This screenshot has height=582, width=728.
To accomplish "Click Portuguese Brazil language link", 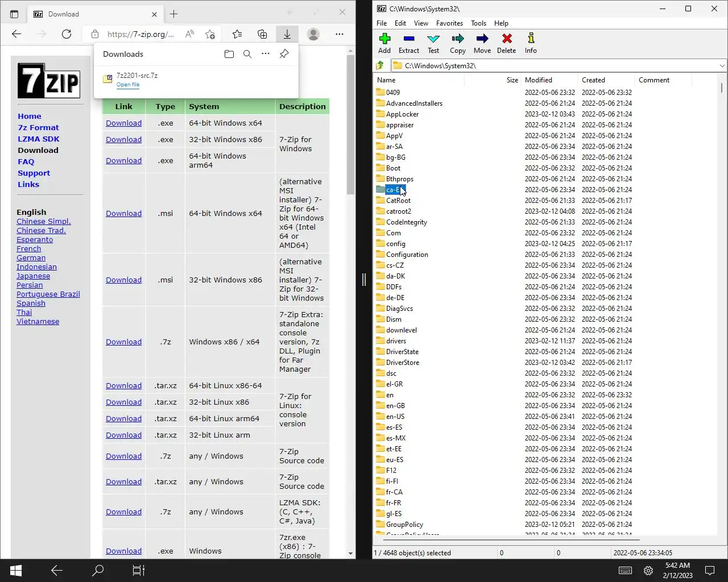I will pyautogui.click(x=48, y=294).
